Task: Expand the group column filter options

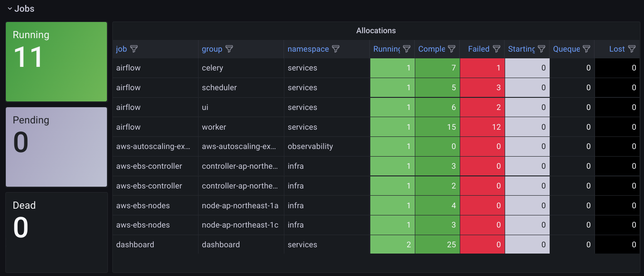Action: coord(230,49)
